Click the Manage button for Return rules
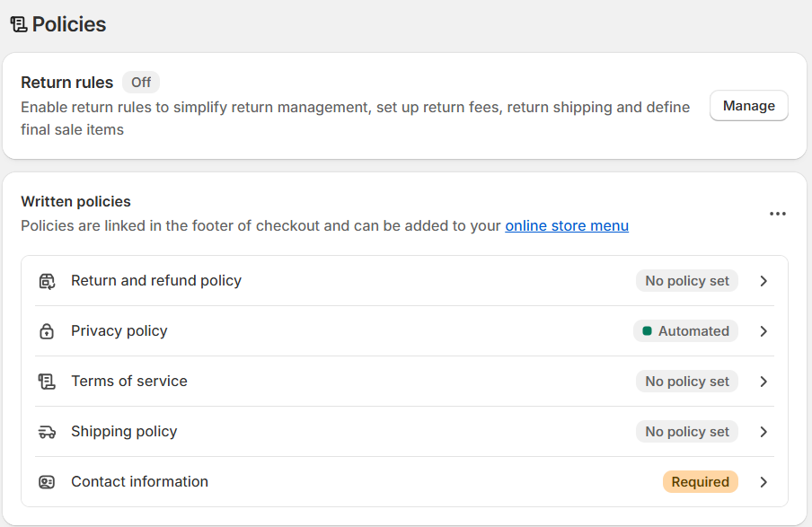The image size is (812, 527). point(748,105)
